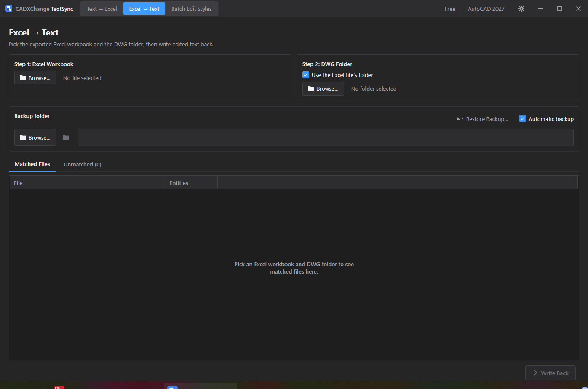The image size is (588, 389).
Task: Focus the backup folder path field
Action: tap(326, 137)
